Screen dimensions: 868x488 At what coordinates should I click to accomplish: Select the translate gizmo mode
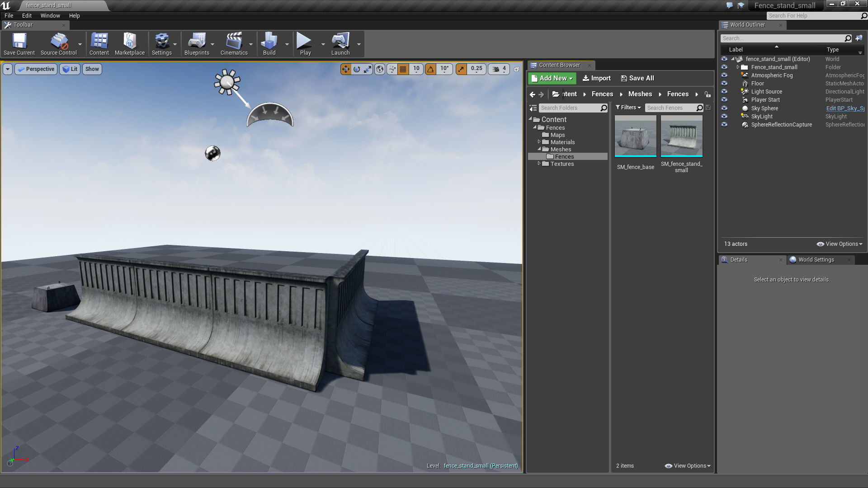(346, 69)
